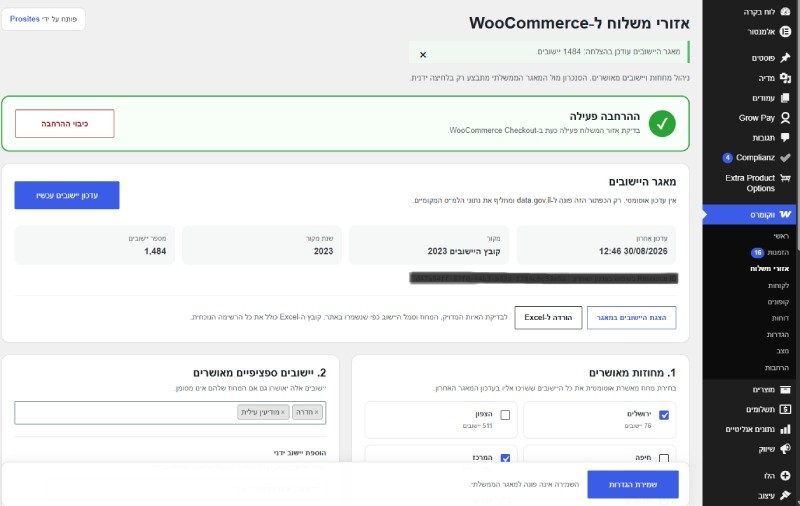The image size is (800, 506).
Task: Open מצב status submenu item
Action: click(x=783, y=351)
